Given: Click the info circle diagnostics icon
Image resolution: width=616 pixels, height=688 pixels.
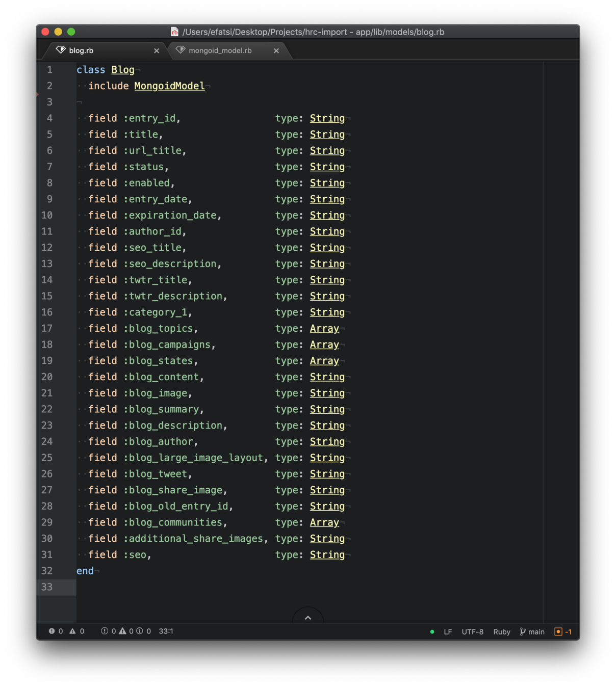Looking at the screenshot, I should coord(140,631).
